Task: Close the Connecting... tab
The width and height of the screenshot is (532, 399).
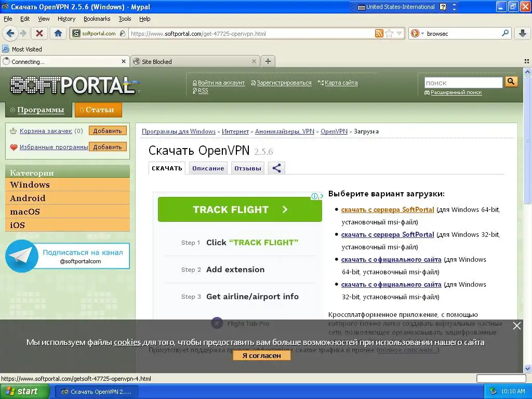Action: 124,61
